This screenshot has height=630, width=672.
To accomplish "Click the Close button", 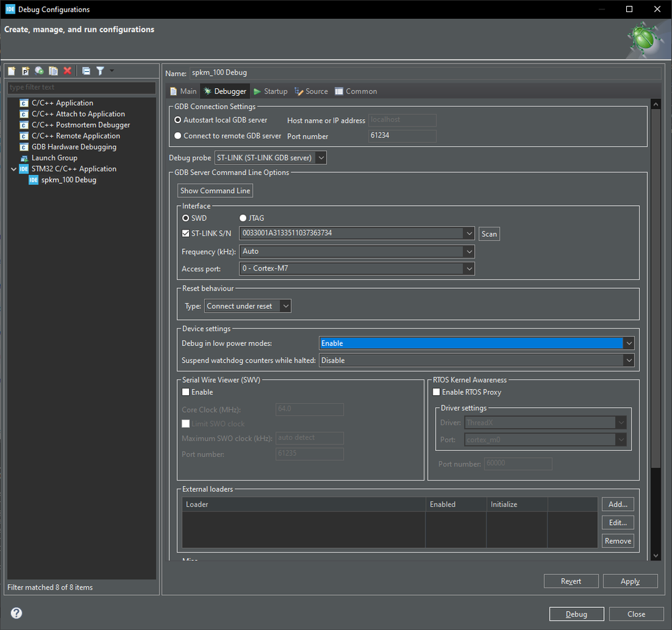I will (636, 614).
